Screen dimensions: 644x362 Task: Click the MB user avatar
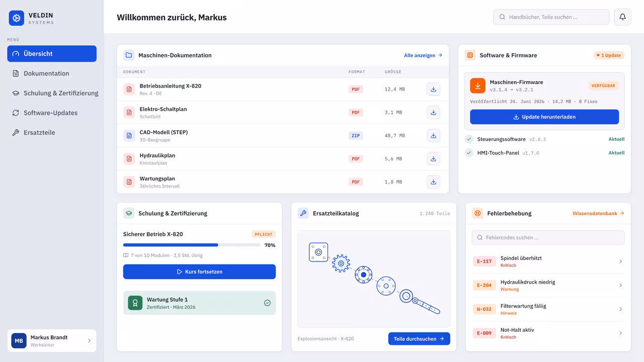19,340
